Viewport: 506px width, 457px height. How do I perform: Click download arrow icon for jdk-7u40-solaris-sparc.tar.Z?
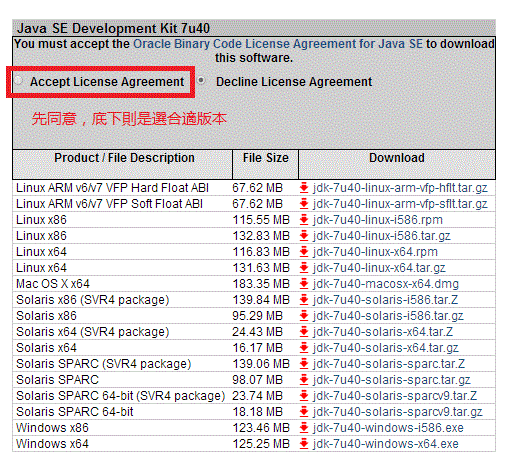tap(304, 364)
